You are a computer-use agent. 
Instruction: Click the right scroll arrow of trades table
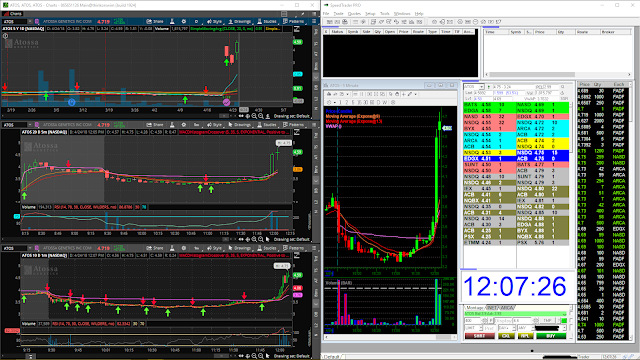[629, 75]
